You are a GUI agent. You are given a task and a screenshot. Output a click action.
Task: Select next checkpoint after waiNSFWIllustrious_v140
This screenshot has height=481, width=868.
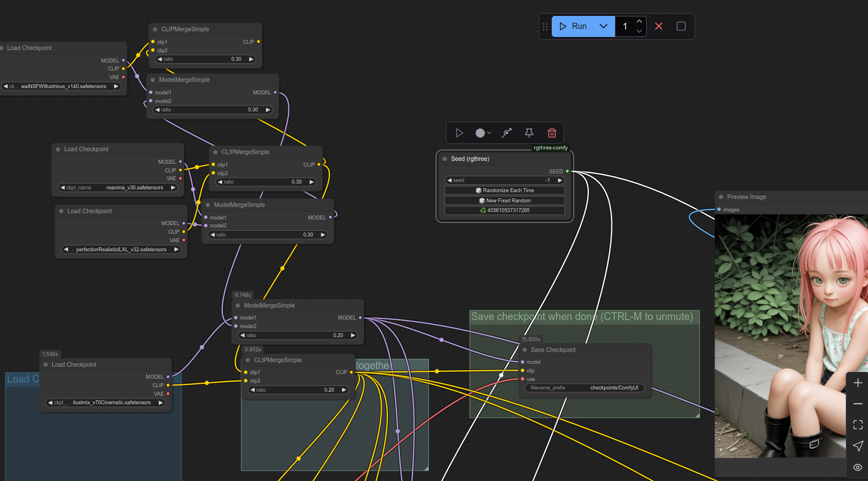pyautogui.click(x=116, y=86)
